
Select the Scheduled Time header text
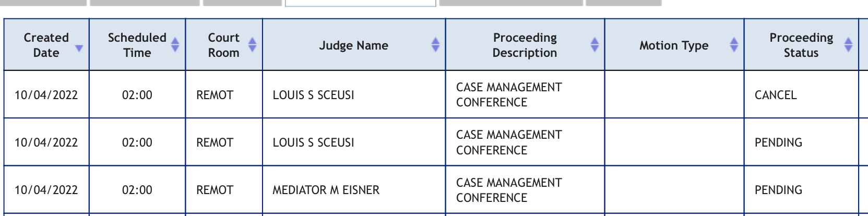click(137, 45)
